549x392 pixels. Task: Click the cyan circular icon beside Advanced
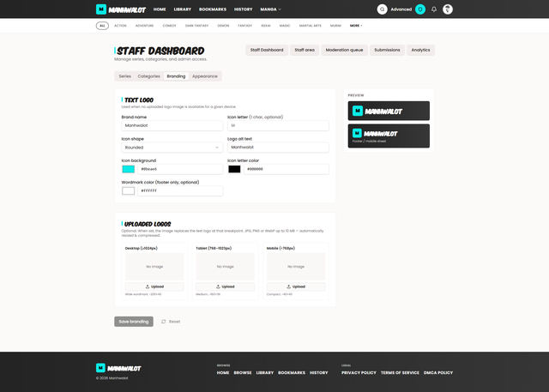(420, 9)
